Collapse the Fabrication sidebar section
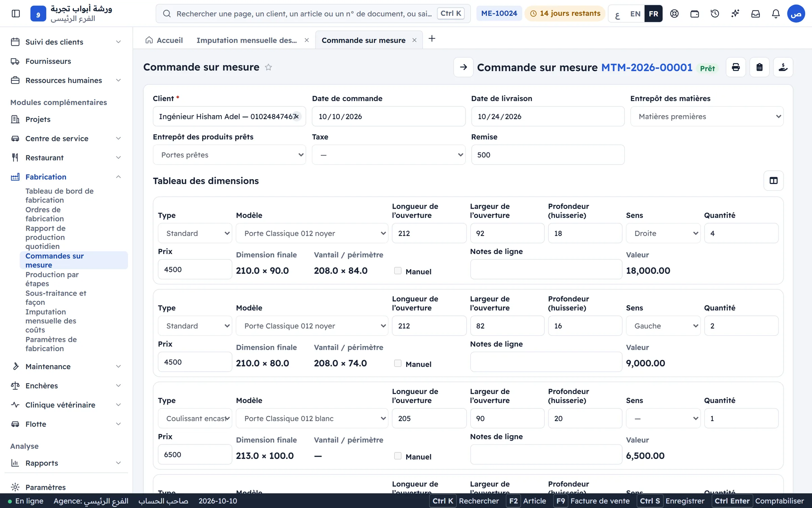This screenshot has width=812, height=508. point(118,177)
